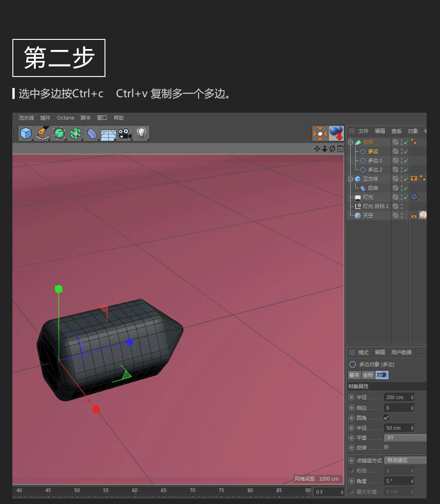This screenshot has height=504, width=440.
Task: Open the Octane menu
Action: pyautogui.click(x=65, y=118)
